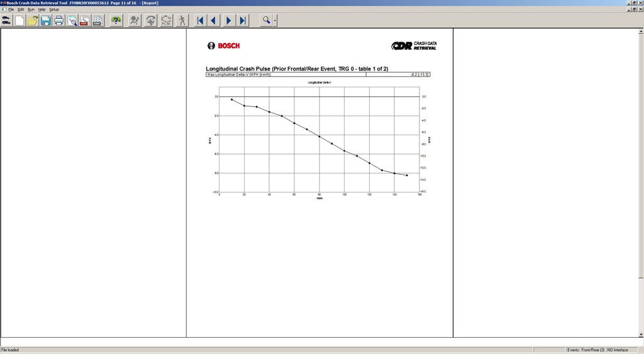
Task: Go to the previous report page
Action: point(214,21)
